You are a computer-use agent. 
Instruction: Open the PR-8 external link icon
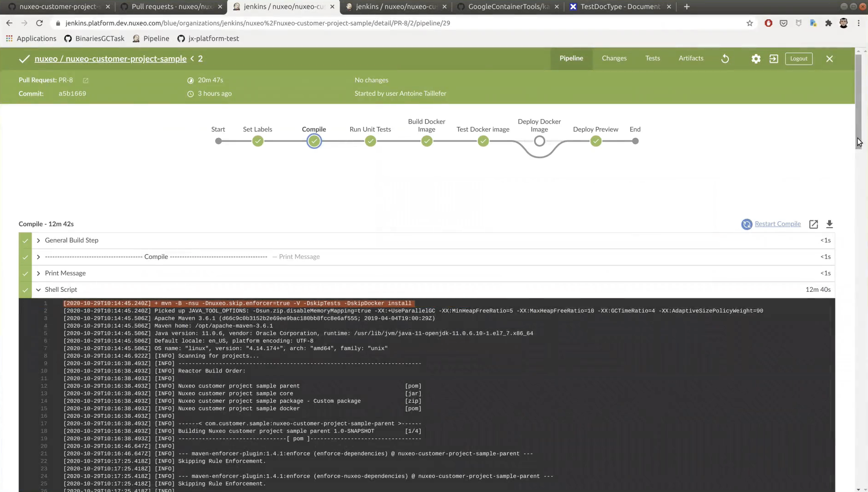(x=86, y=80)
